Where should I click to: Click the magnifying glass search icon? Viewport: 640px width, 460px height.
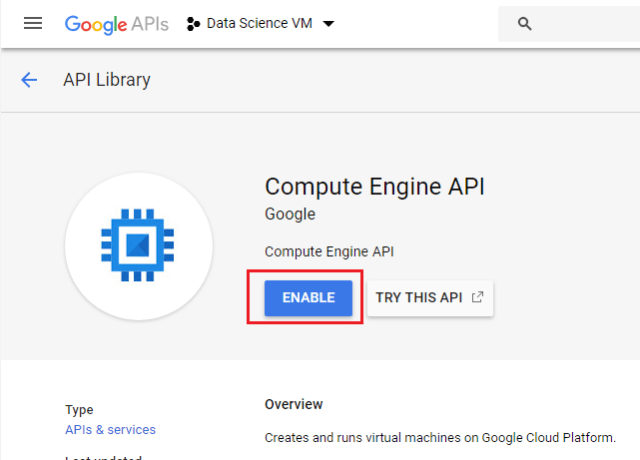tap(525, 24)
